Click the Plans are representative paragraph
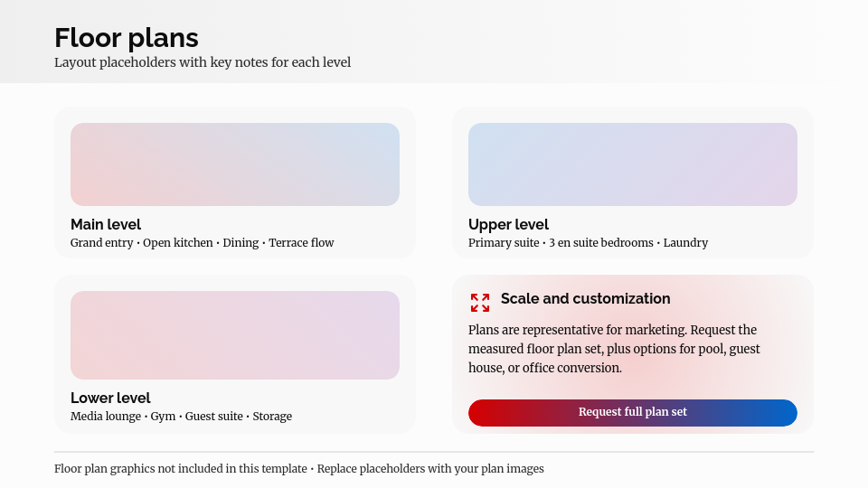The image size is (868, 488). [614, 349]
